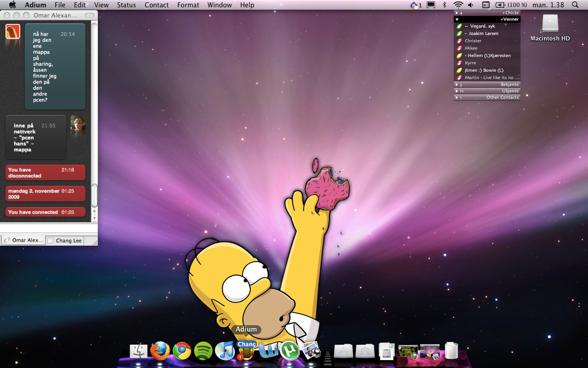Open Preview from the Dock

311,351
